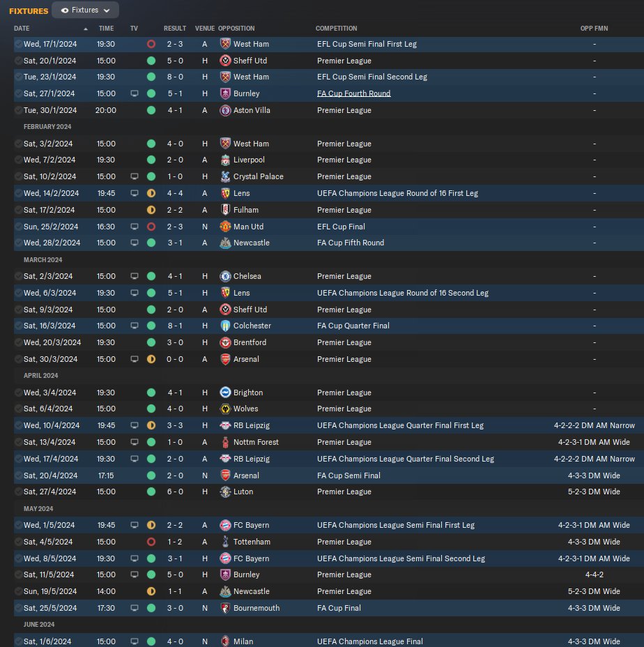
Task: Click the Chelsea club badge
Action: click(225, 276)
